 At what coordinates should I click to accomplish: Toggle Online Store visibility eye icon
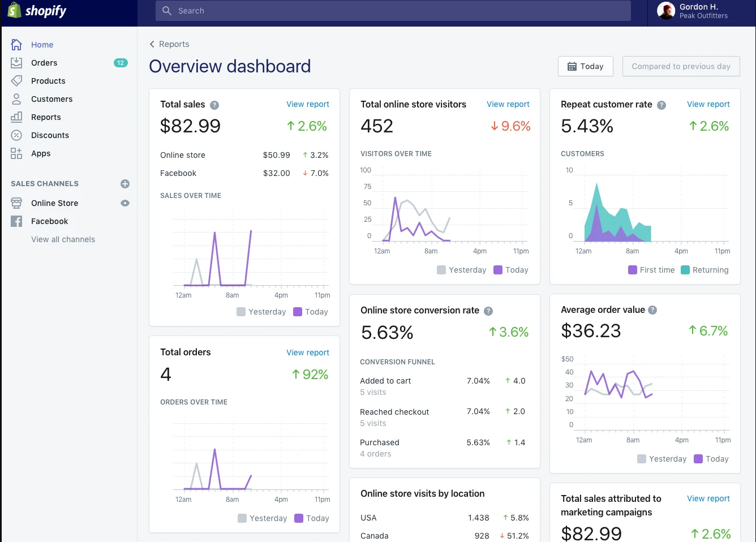point(124,203)
